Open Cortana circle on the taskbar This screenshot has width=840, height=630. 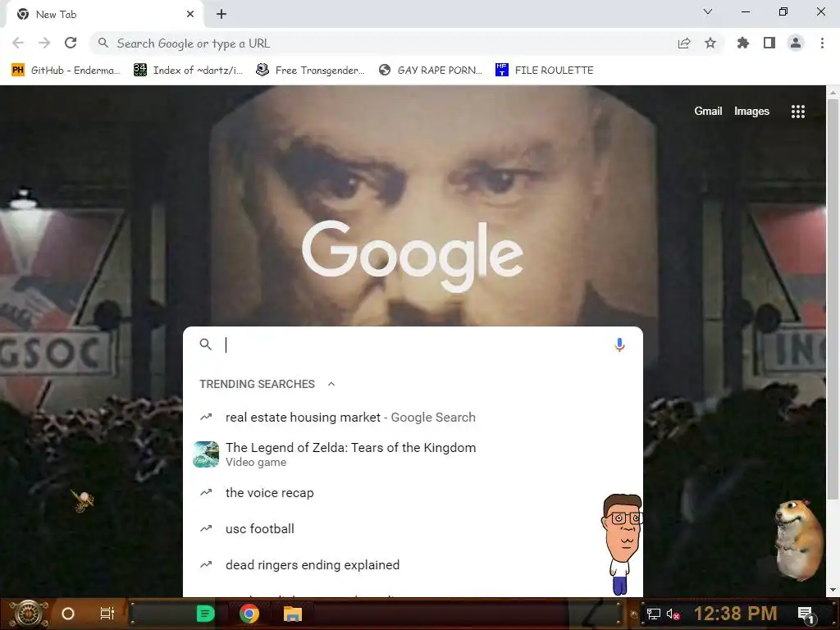pos(68,614)
